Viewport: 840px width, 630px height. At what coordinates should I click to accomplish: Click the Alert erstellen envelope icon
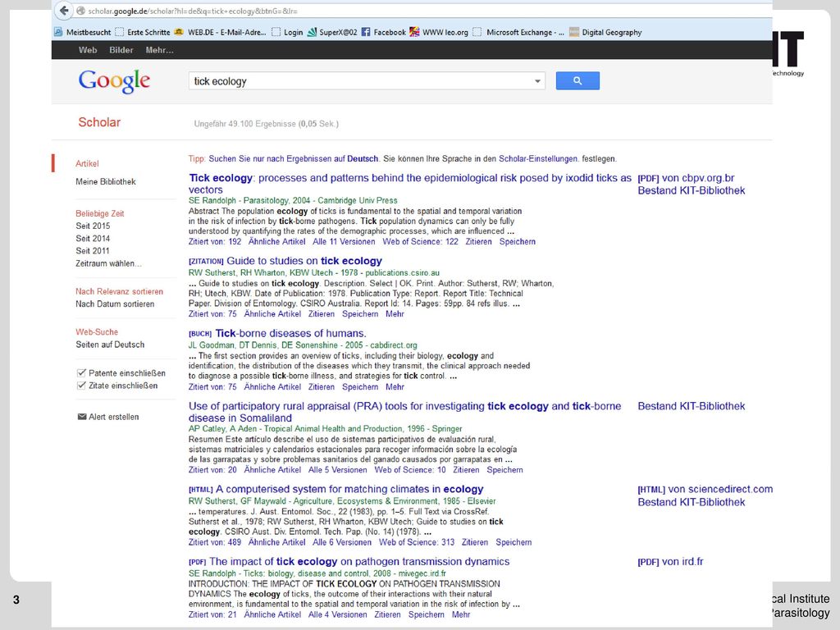click(82, 417)
